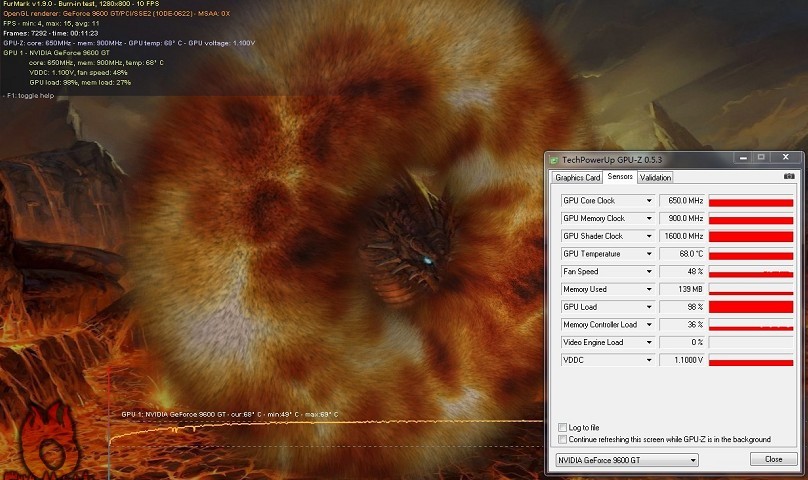Click the Close button in GPU-Z
The width and height of the screenshot is (808, 480).
(x=773, y=459)
